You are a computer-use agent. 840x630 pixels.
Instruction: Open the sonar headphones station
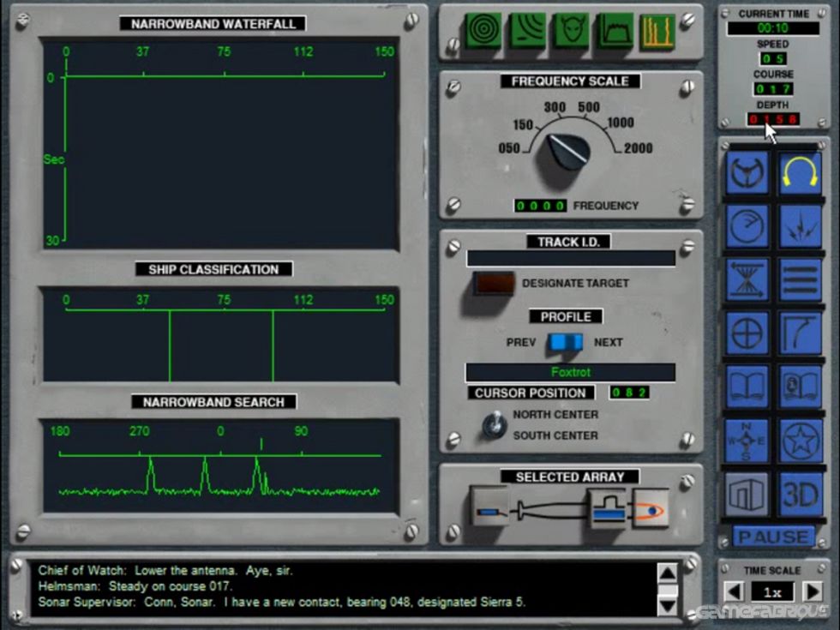click(x=800, y=172)
